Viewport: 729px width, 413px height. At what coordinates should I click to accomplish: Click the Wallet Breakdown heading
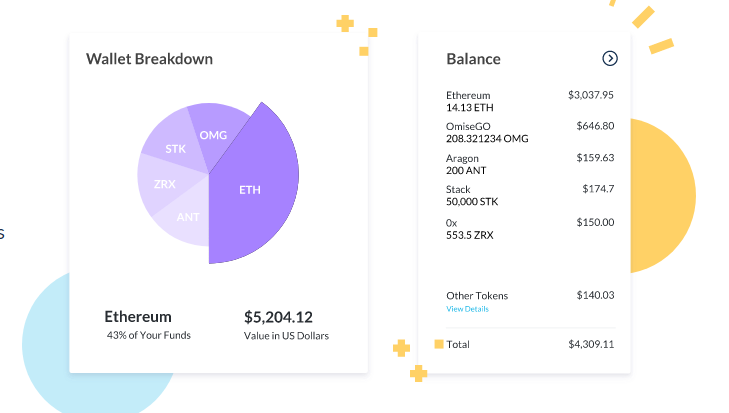click(149, 59)
